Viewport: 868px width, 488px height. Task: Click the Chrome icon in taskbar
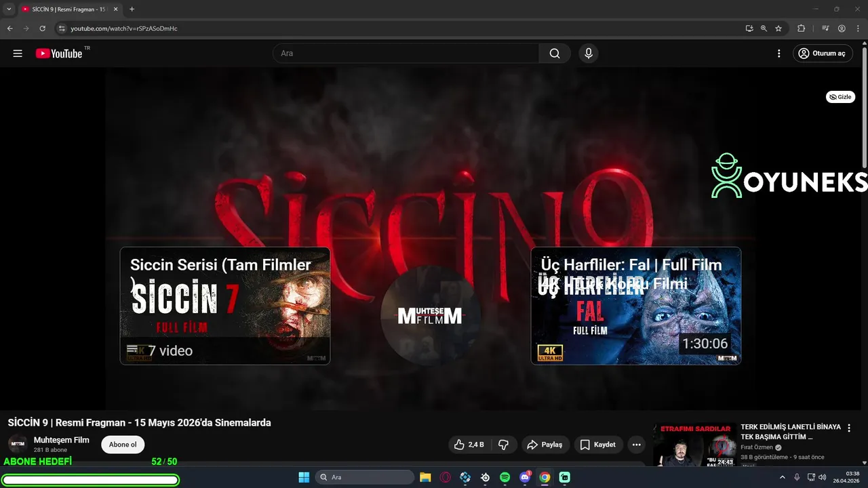545,477
